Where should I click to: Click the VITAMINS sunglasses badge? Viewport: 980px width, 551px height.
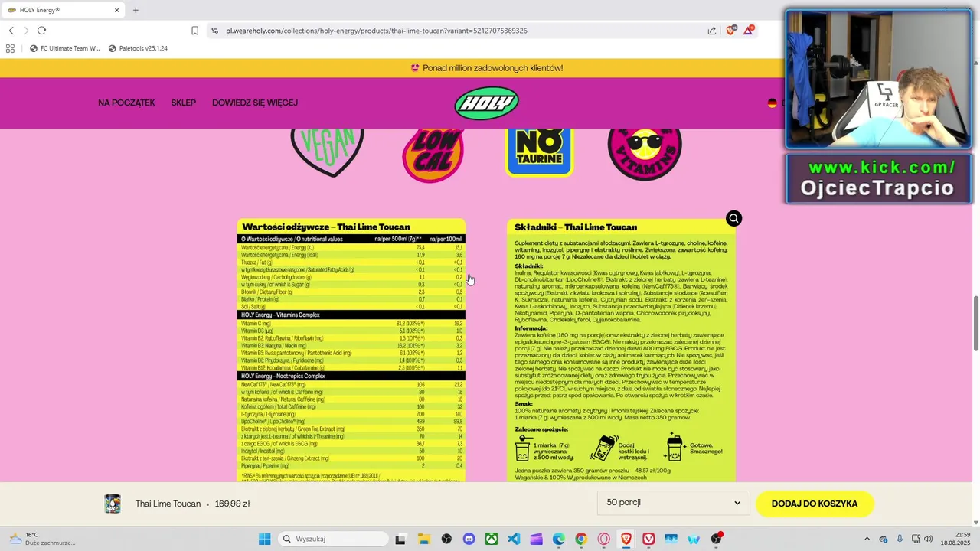(645, 154)
